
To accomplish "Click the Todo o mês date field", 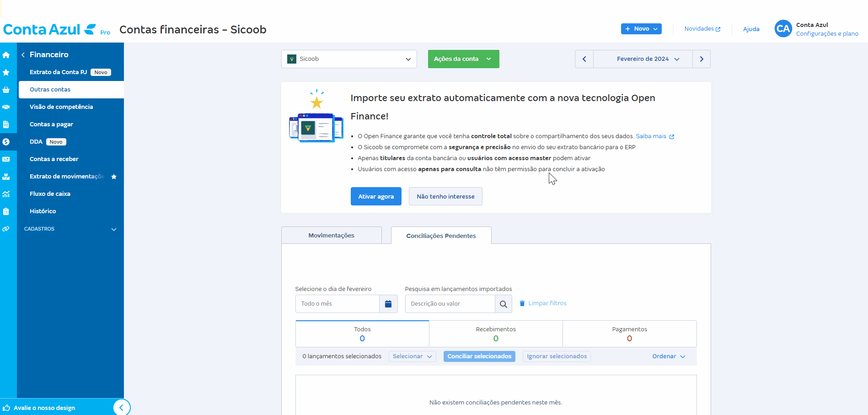I will point(338,304).
